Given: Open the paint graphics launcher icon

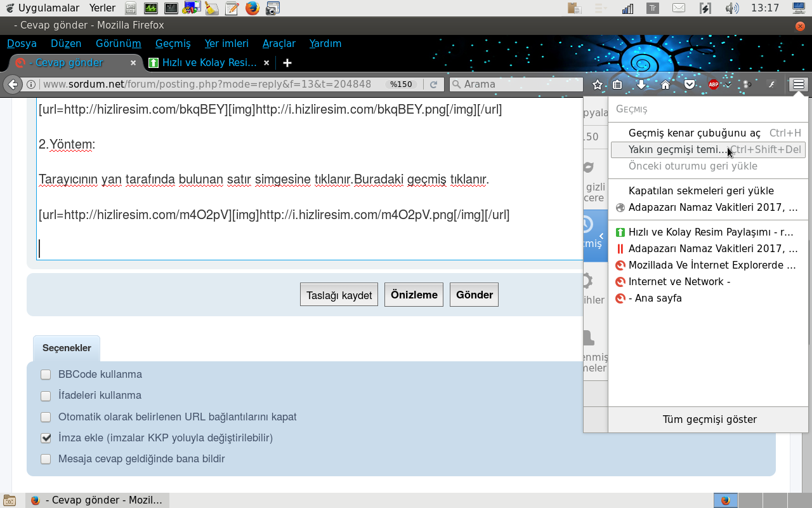Looking at the screenshot, I should (x=192, y=8).
